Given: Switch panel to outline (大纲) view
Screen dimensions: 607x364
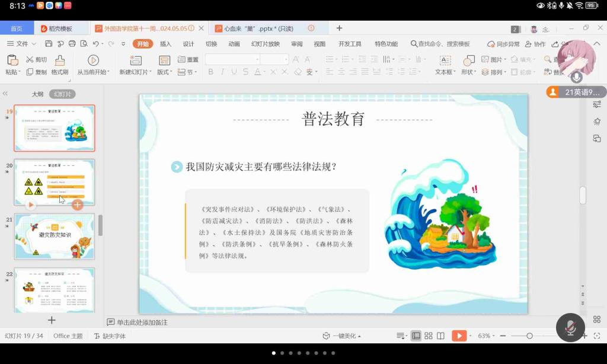Looking at the screenshot, I should pyautogui.click(x=37, y=94).
